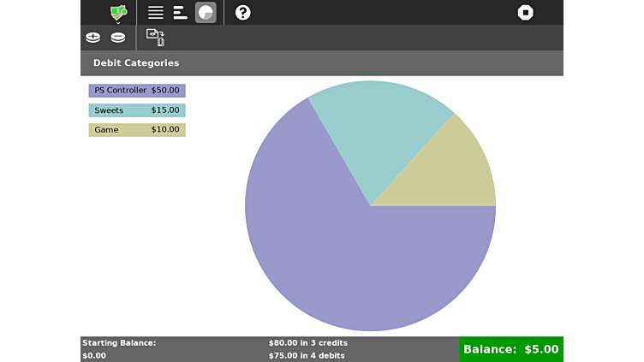Switch to the transaction list view
The width and height of the screenshot is (644, 362).
tap(156, 12)
